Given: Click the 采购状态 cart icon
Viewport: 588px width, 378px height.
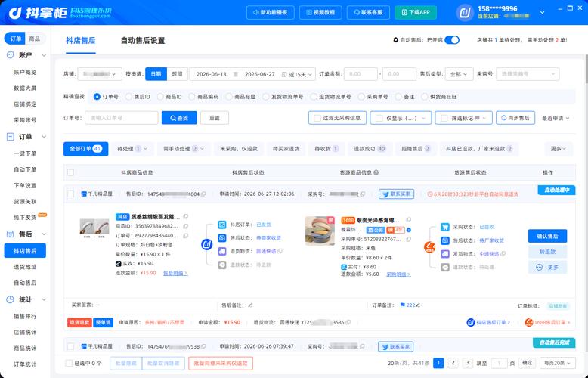Looking at the screenshot, I should pos(444,227).
